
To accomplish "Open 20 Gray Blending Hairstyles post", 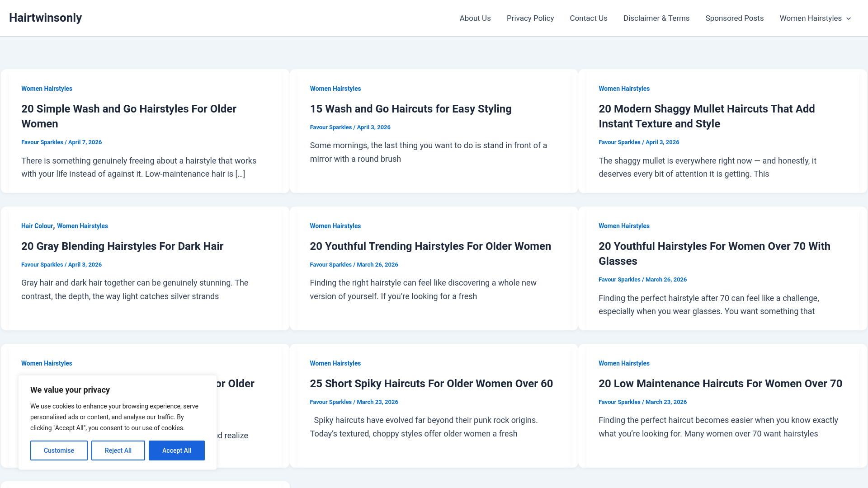I will coord(122,246).
